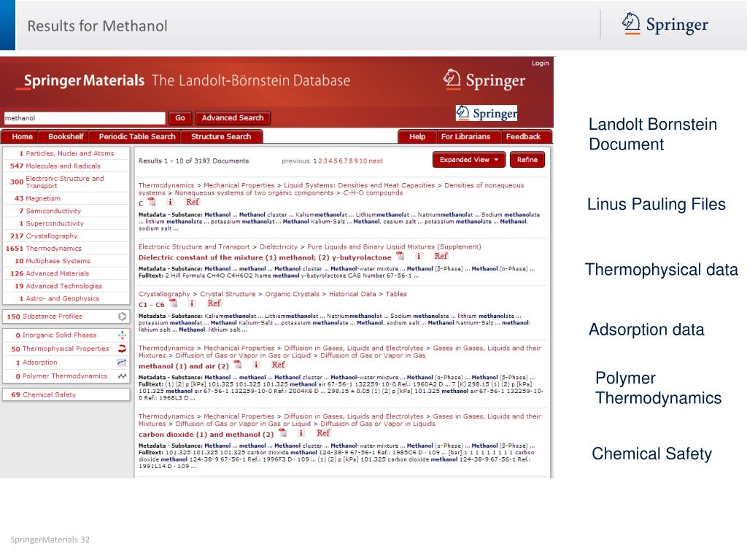Open PDF icon for C result
The width and height of the screenshot is (747, 560).
pyautogui.click(x=152, y=202)
